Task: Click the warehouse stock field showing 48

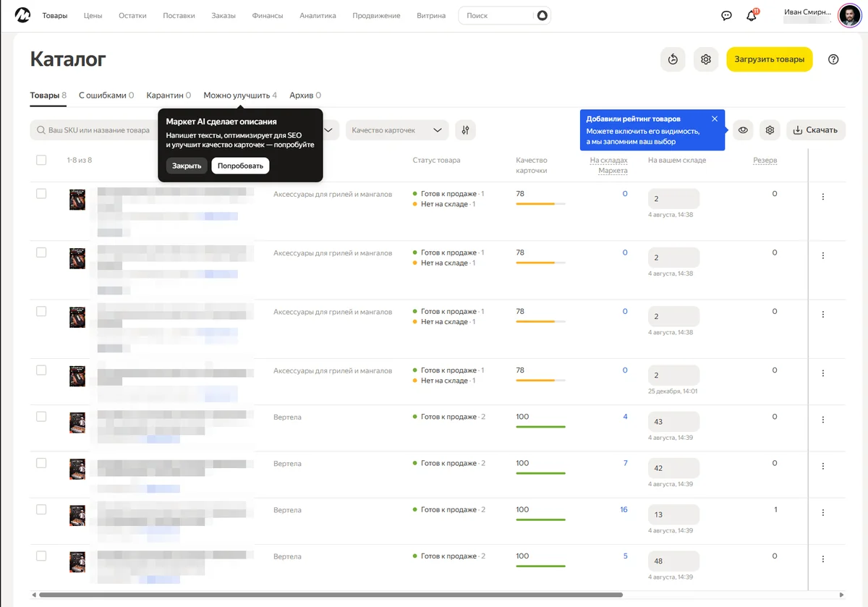Action: (673, 561)
